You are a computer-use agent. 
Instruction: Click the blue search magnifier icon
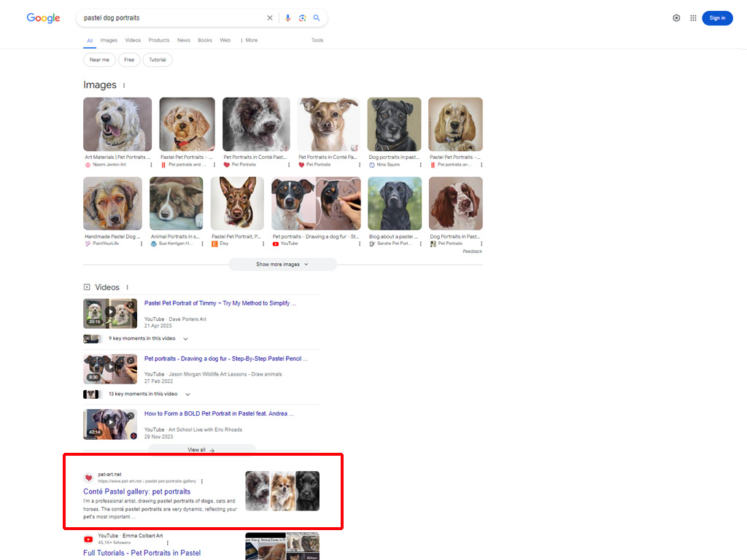click(x=317, y=18)
